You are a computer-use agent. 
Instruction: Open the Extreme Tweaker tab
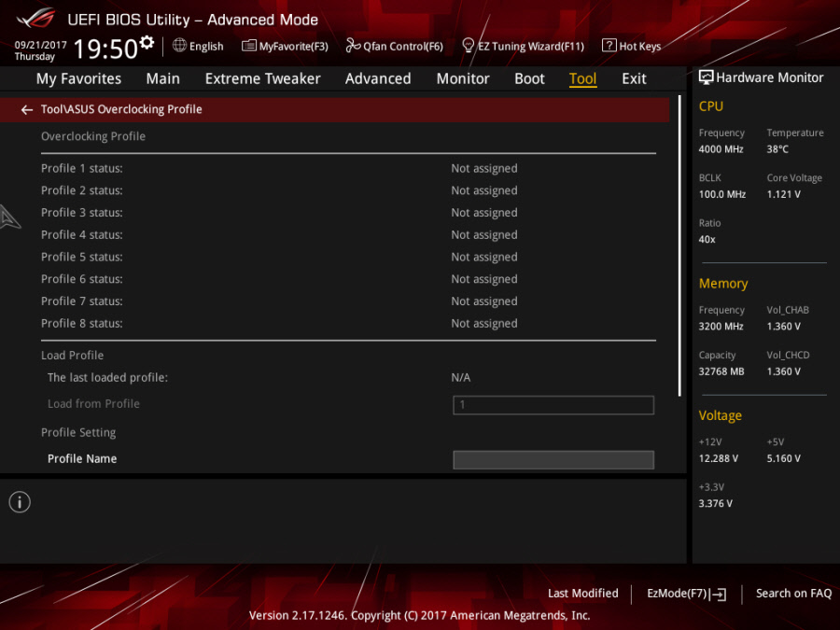click(262, 78)
